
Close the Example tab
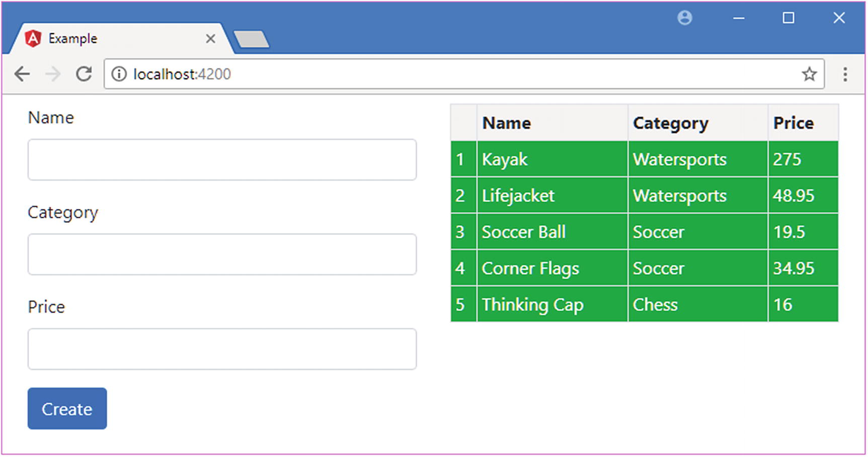(x=210, y=39)
